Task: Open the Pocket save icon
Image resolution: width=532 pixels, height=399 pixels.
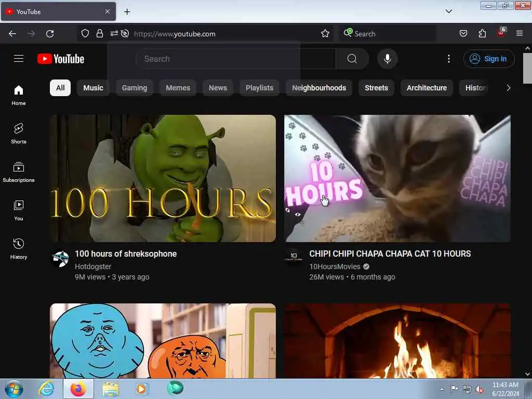Action: [463, 34]
